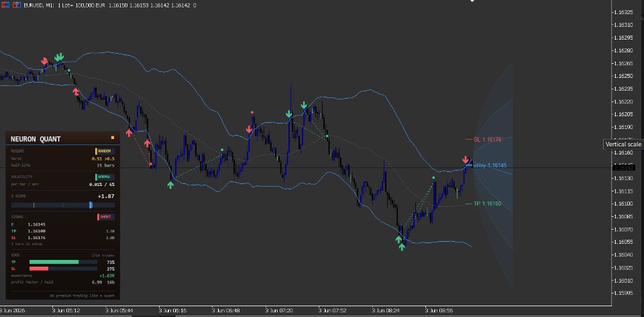Click the RANDOM regime badge
Screen dimensions: 644x317
[x=105, y=151]
